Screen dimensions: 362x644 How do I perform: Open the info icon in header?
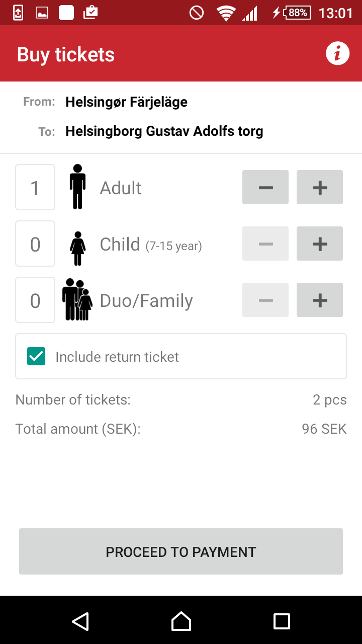click(337, 53)
